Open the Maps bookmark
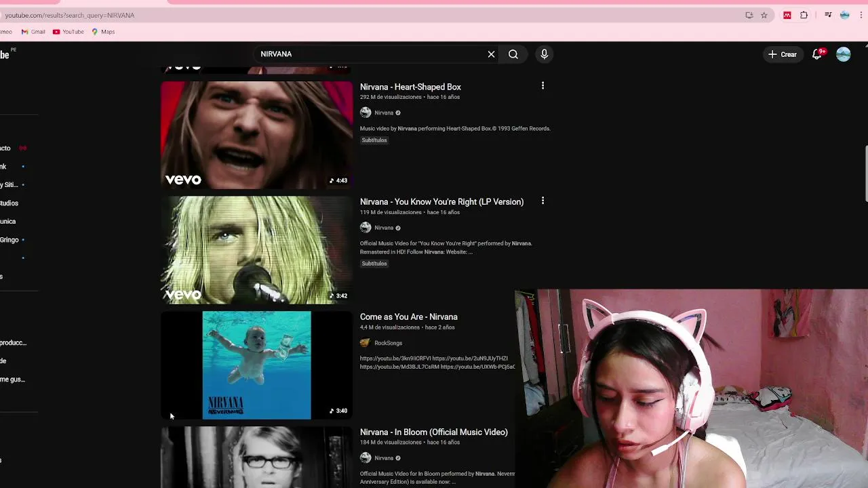Viewport: 868px width, 488px height. [x=103, y=32]
